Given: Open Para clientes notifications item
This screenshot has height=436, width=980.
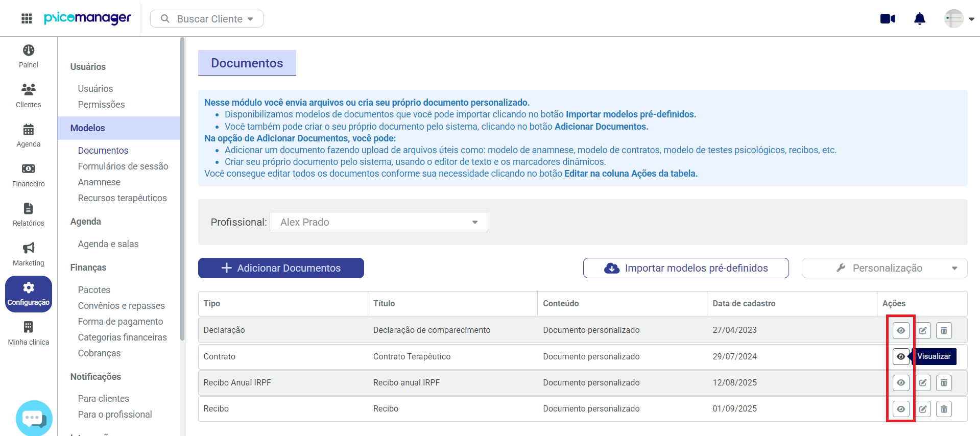Looking at the screenshot, I should click(x=103, y=399).
